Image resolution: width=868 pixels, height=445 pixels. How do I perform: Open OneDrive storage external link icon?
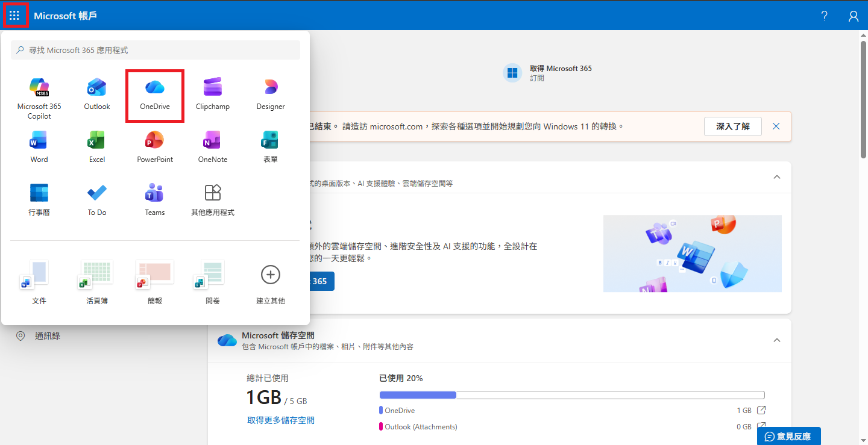pyautogui.click(x=761, y=410)
